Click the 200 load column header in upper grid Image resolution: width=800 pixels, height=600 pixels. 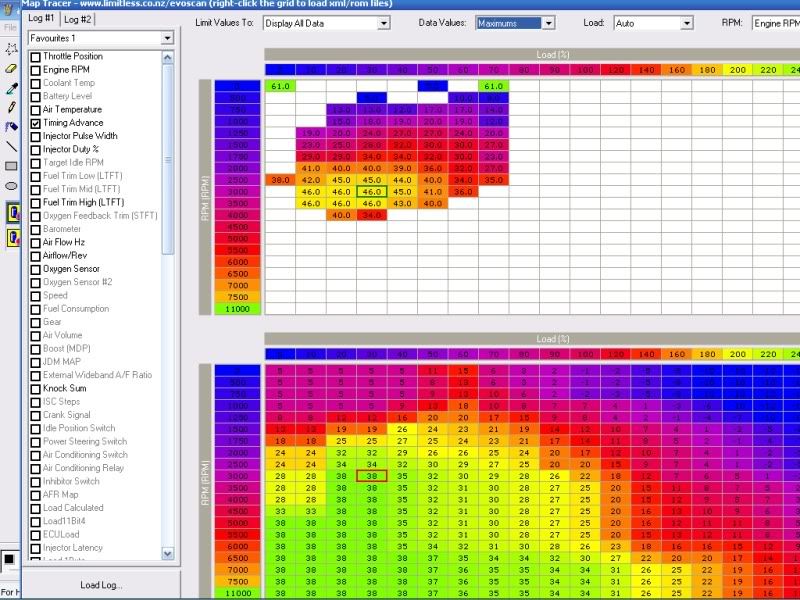[x=738, y=70]
